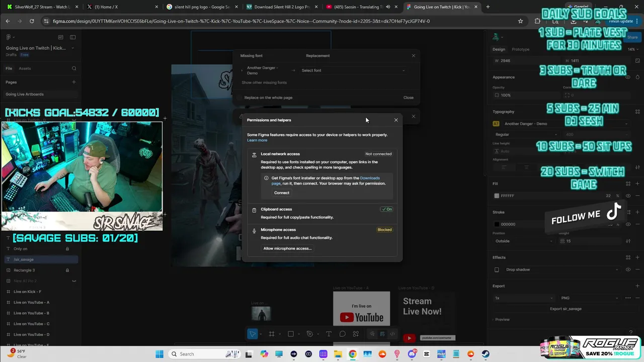Add an effect with plus icon
The height and width of the screenshot is (362, 644).
tap(637, 257)
